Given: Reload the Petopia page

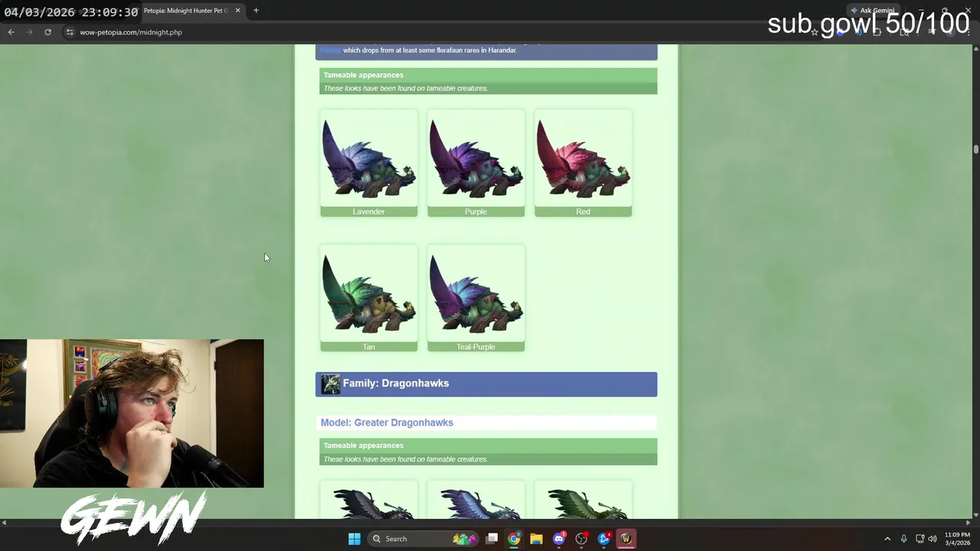Looking at the screenshot, I should pyautogui.click(x=47, y=32).
